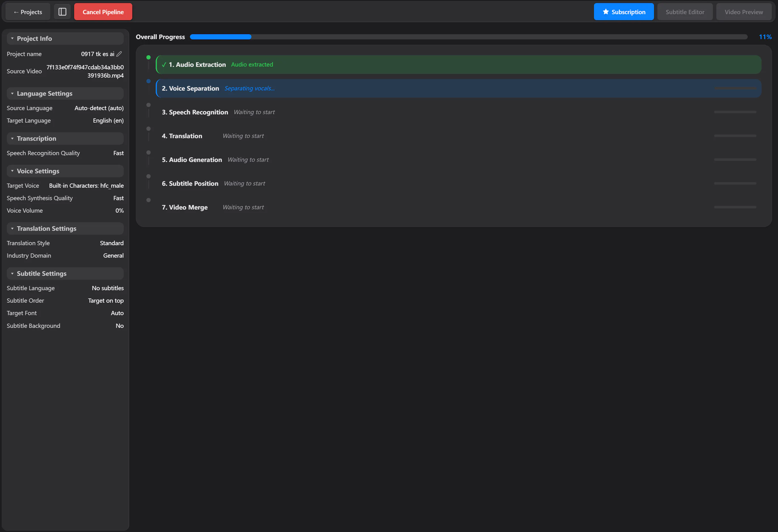Select the 3. Speech Recognition step

click(x=458, y=112)
